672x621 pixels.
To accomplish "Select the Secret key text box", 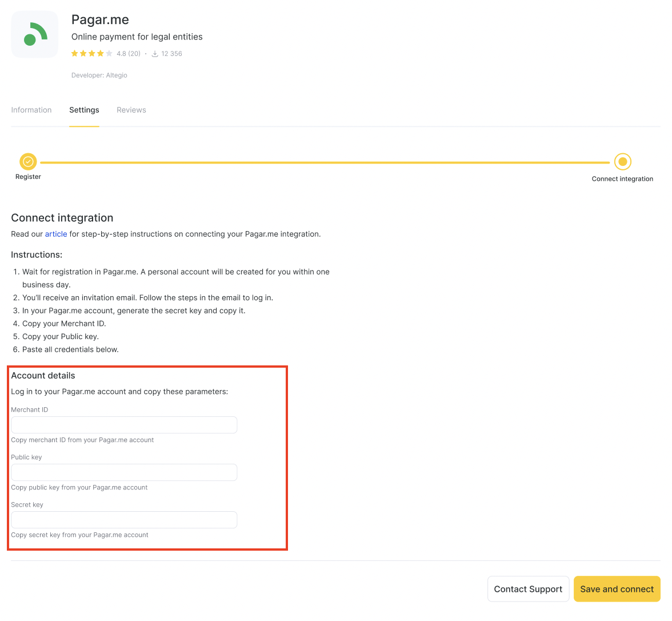I will 124,520.
